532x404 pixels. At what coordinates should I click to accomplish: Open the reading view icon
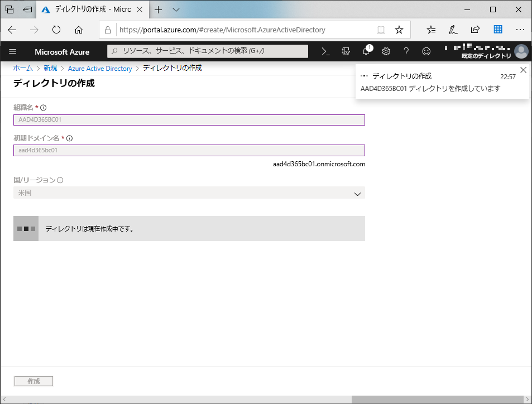pos(381,30)
